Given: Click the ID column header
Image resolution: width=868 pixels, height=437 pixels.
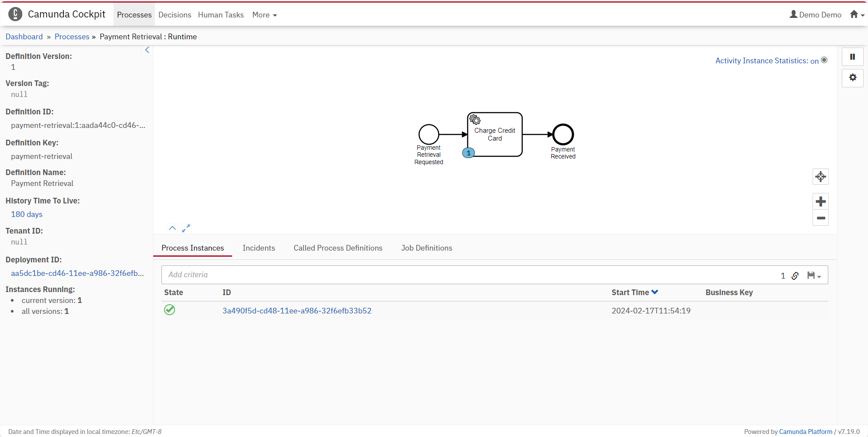Looking at the screenshot, I should [226, 292].
